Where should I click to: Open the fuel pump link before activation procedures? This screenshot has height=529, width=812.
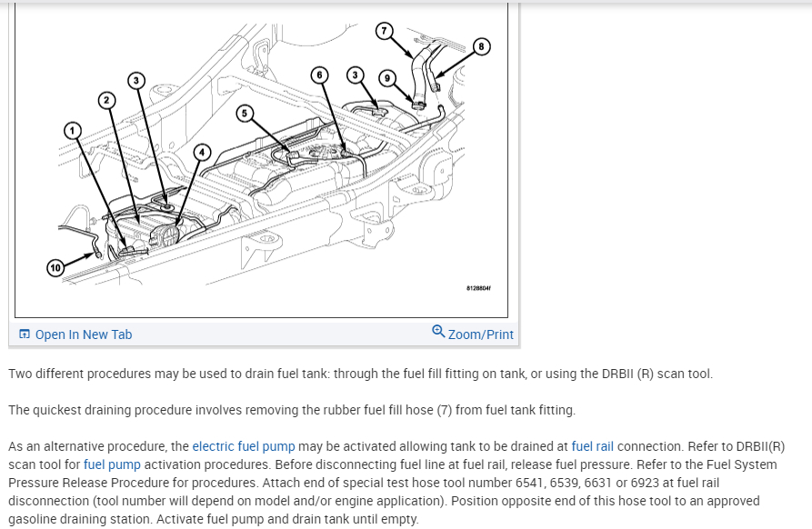pos(112,464)
